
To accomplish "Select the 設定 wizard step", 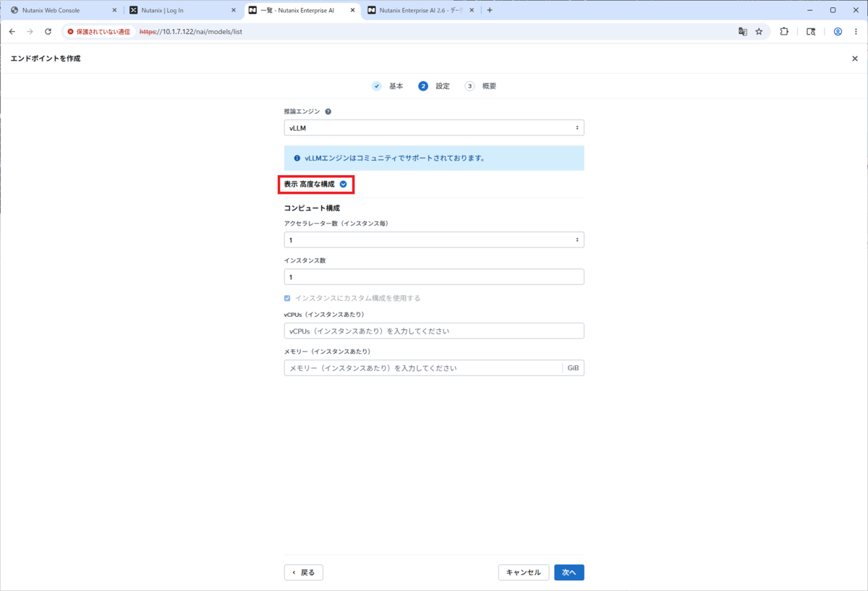I will pyautogui.click(x=434, y=86).
